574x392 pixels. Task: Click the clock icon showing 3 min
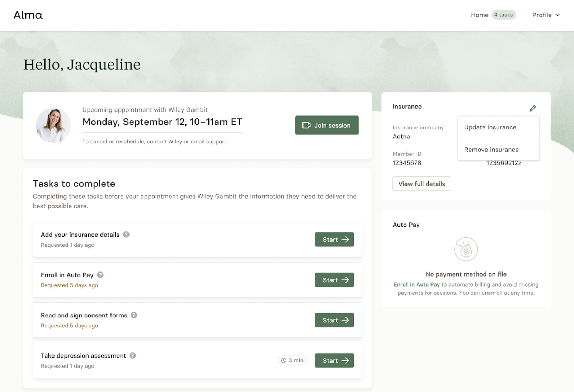click(283, 360)
